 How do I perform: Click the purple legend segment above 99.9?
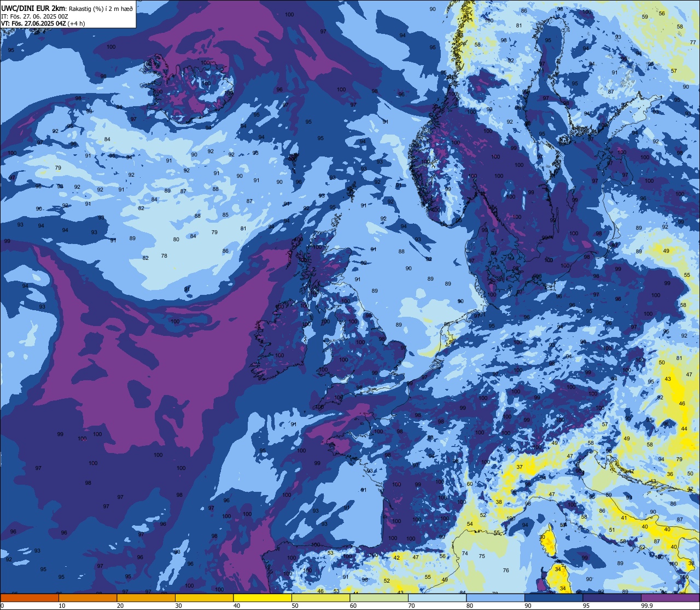coord(670,597)
